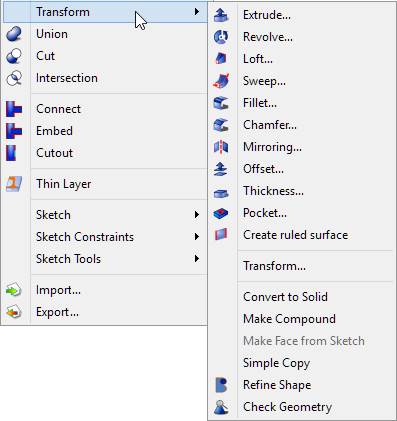Viewport: 397px width, 421px height.
Task: Click the Extrude icon
Action: coord(221,15)
